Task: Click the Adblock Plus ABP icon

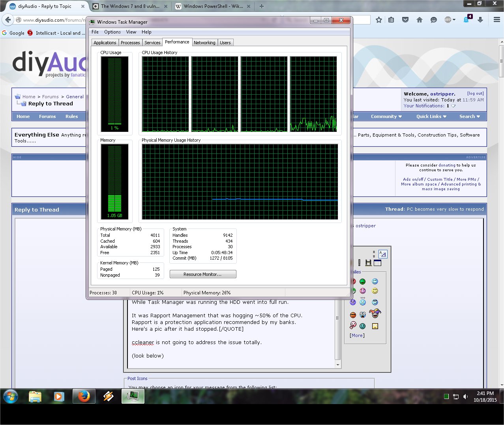Action: pos(448,20)
